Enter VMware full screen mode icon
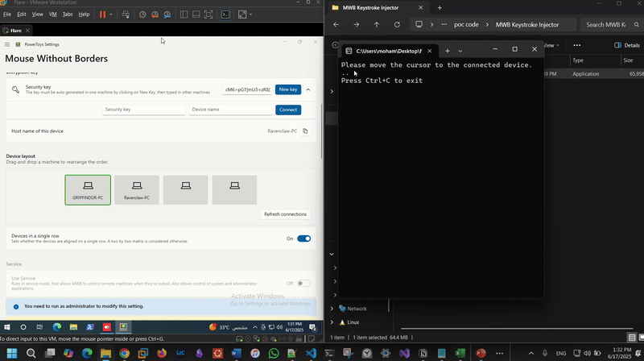 click(x=208, y=15)
